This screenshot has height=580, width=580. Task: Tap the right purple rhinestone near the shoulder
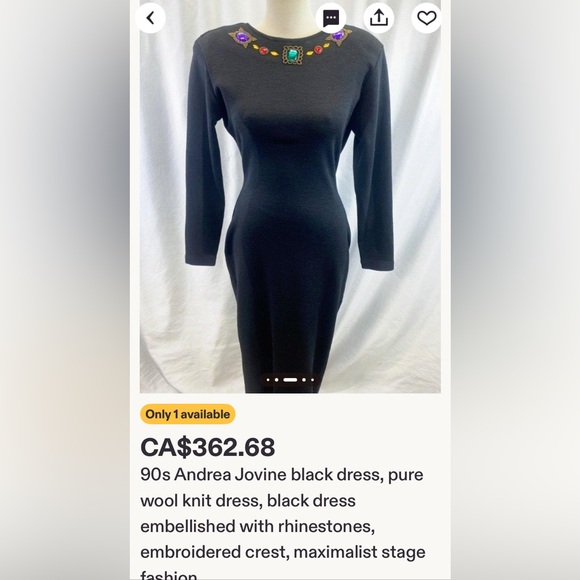point(338,35)
